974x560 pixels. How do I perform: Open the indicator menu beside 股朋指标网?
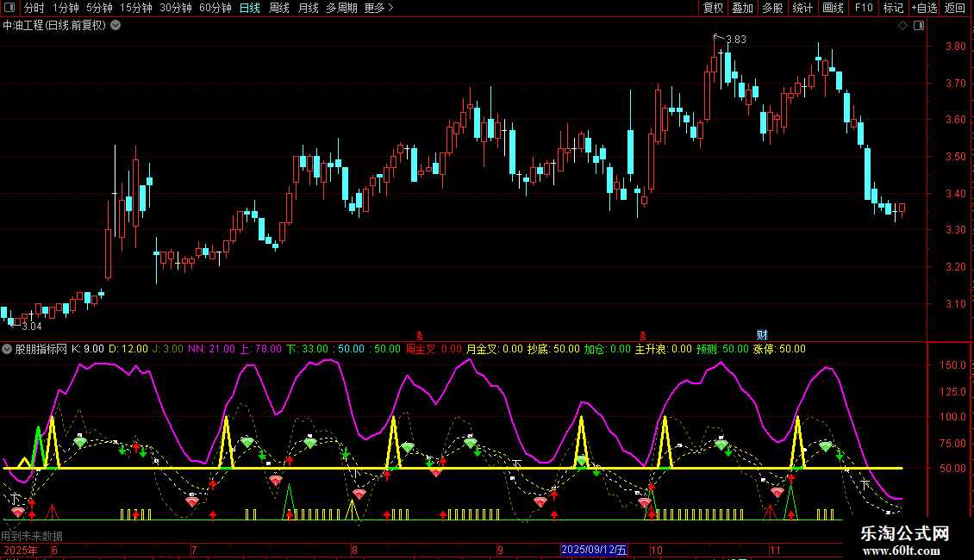[x=8, y=349]
